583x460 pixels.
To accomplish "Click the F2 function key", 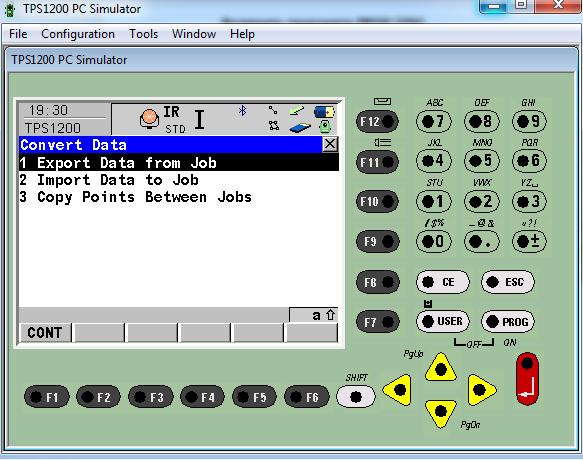I will pos(99,397).
